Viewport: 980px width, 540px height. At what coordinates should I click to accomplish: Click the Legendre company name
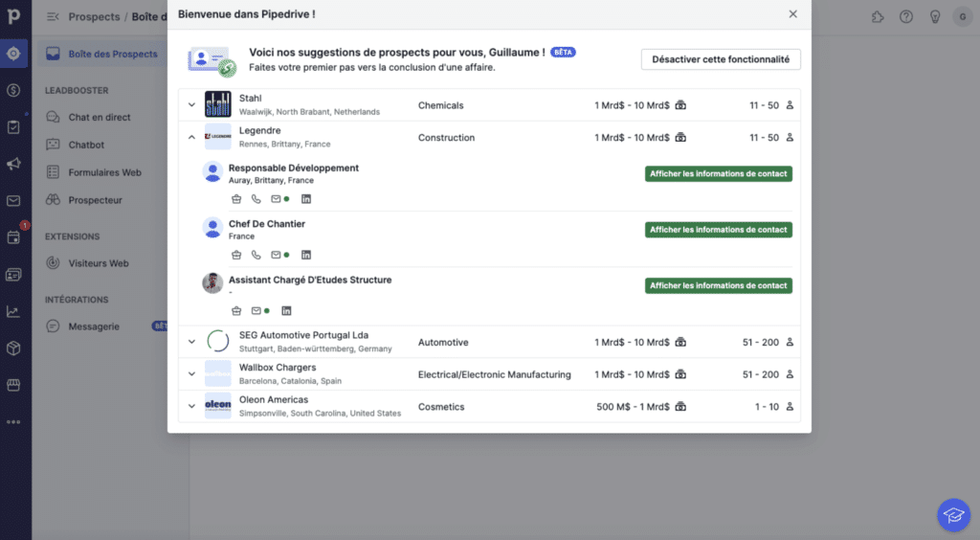pos(260,130)
